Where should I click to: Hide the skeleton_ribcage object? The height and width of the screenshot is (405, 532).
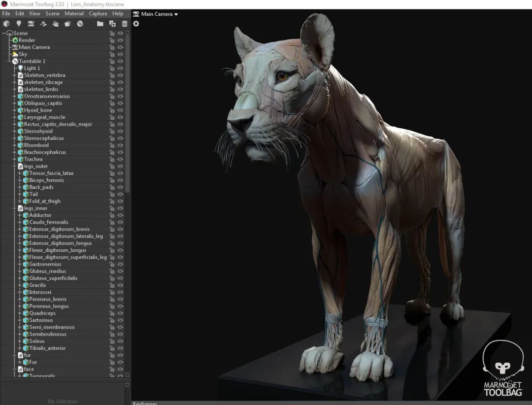pos(120,82)
